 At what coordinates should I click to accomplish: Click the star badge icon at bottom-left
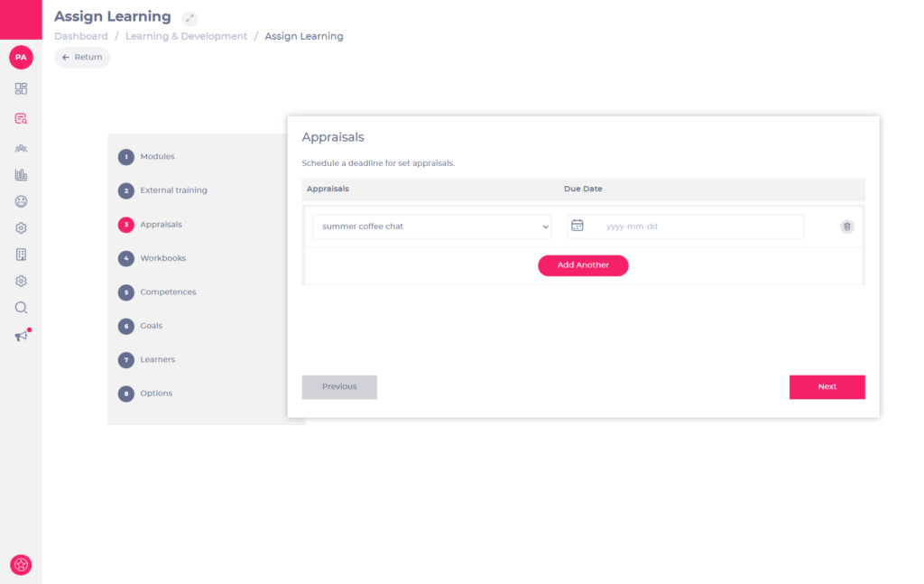(21, 564)
